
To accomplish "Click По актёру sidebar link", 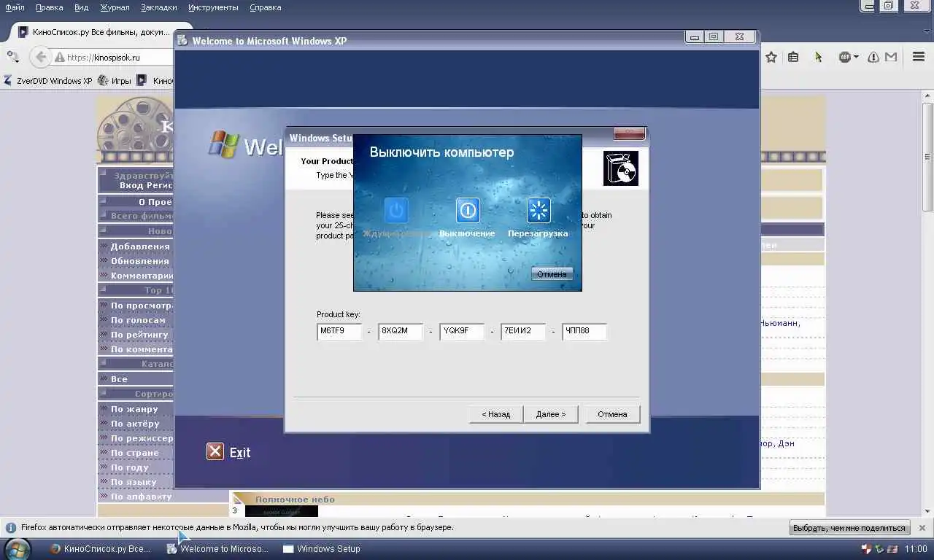I will pos(135,424).
